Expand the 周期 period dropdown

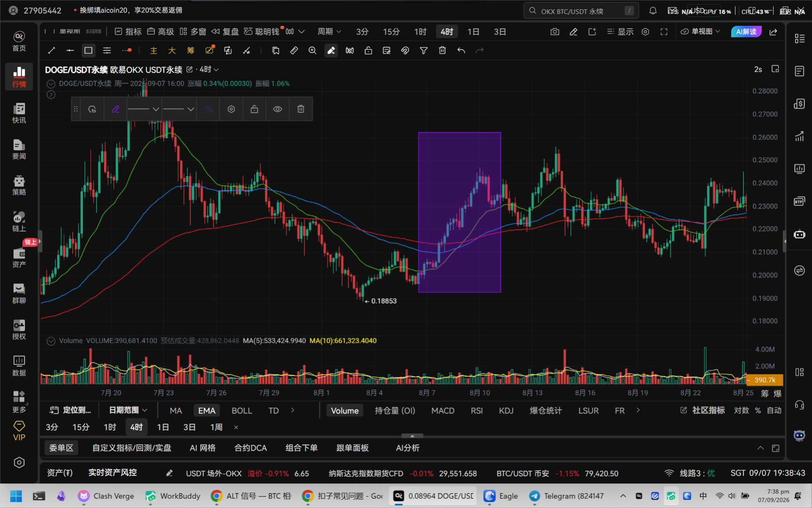329,32
